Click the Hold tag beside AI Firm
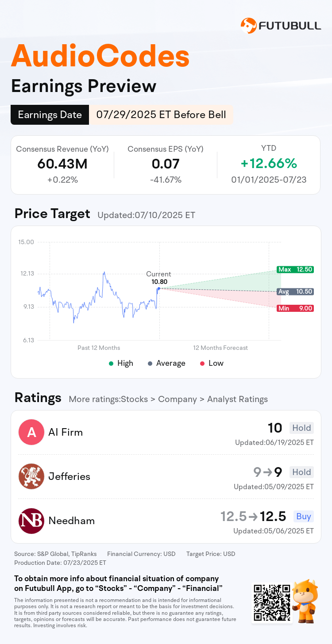Screen dimensions: 332x644 coord(301,428)
